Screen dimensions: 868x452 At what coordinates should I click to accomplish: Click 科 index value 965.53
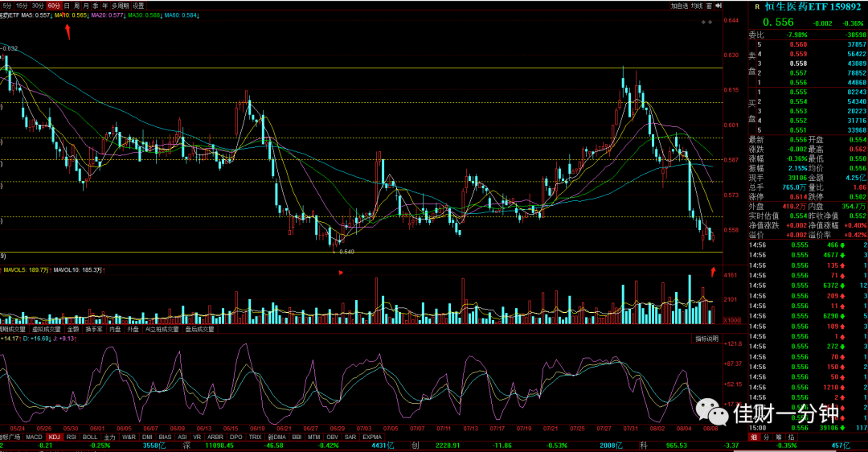pos(677,446)
